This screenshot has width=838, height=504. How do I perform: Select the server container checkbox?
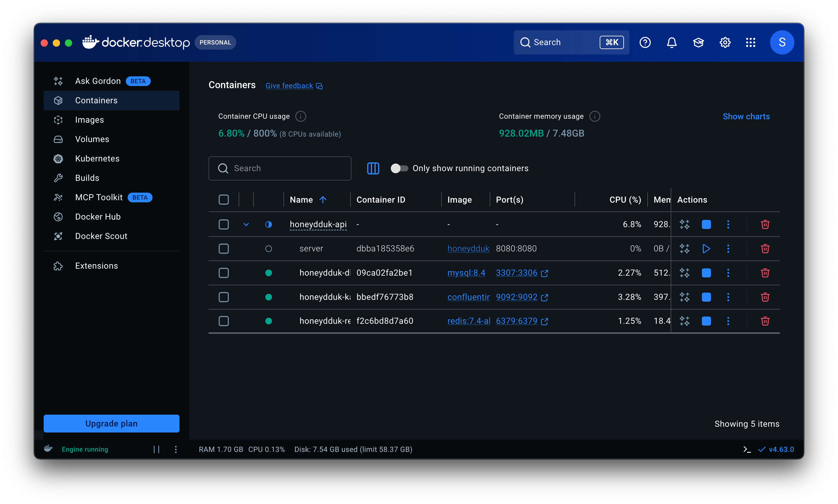coord(224,249)
